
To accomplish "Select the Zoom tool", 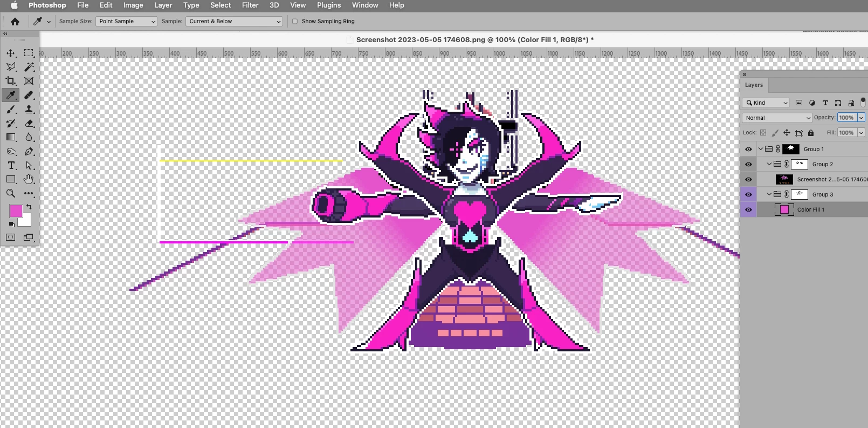I will point(11,193).
